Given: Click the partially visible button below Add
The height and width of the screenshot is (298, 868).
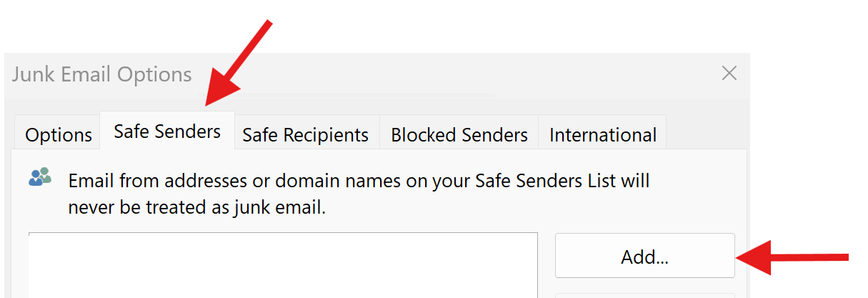Looking at the screenshot, I should [x=645, y=294].
